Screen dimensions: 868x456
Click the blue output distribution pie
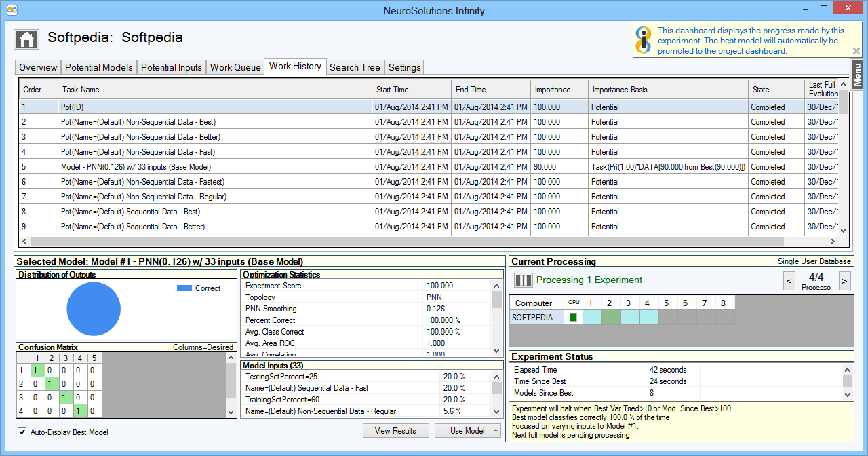pos(94,309)
